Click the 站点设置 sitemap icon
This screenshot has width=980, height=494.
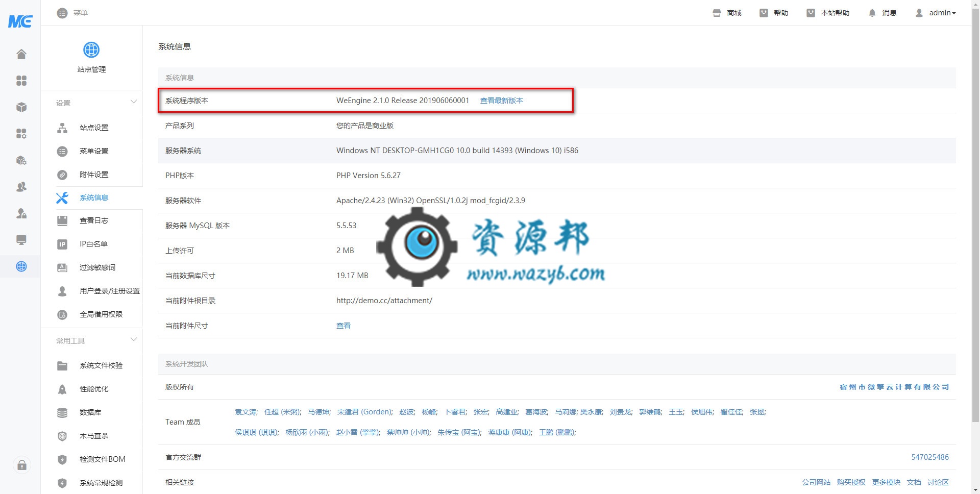tap(62, 128)
